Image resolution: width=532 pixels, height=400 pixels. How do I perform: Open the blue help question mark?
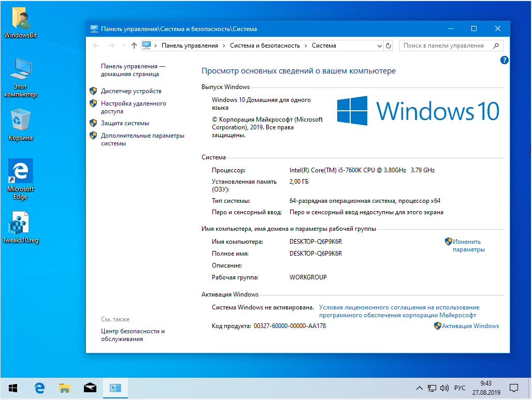pos(504,60)
